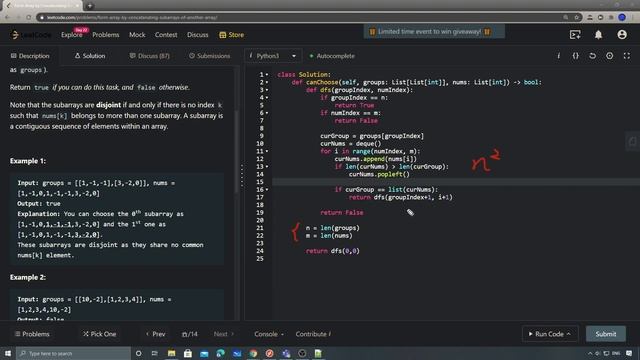Image resolution: width=640 pixels, height=360 pixels.
Task: Open the Chrome extensions puzzle icon
Action: coord(611,18)
